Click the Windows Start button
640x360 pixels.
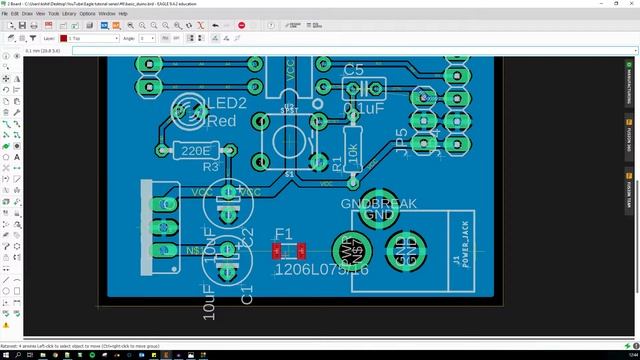pos(6,355)
